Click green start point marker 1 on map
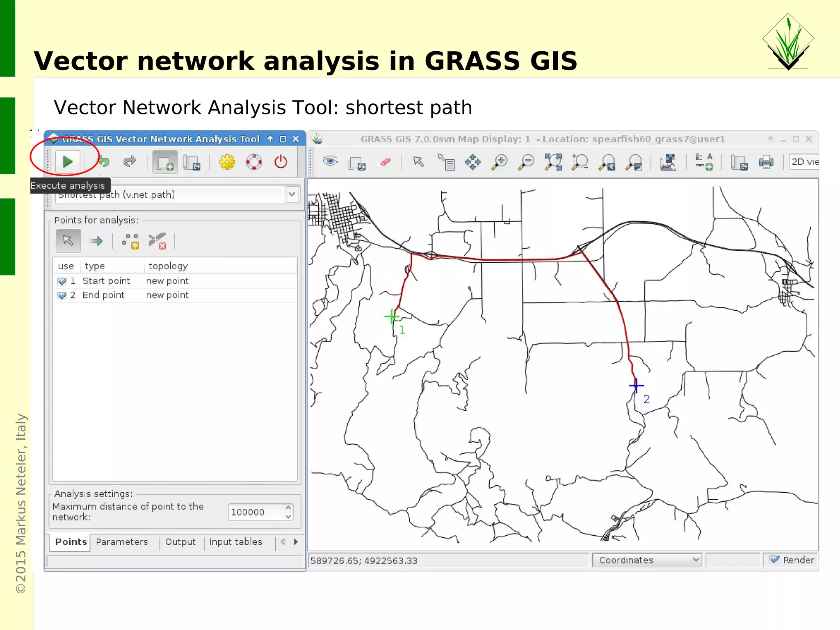Viewport: 840px width, 630px height. [x=392, y=316]
